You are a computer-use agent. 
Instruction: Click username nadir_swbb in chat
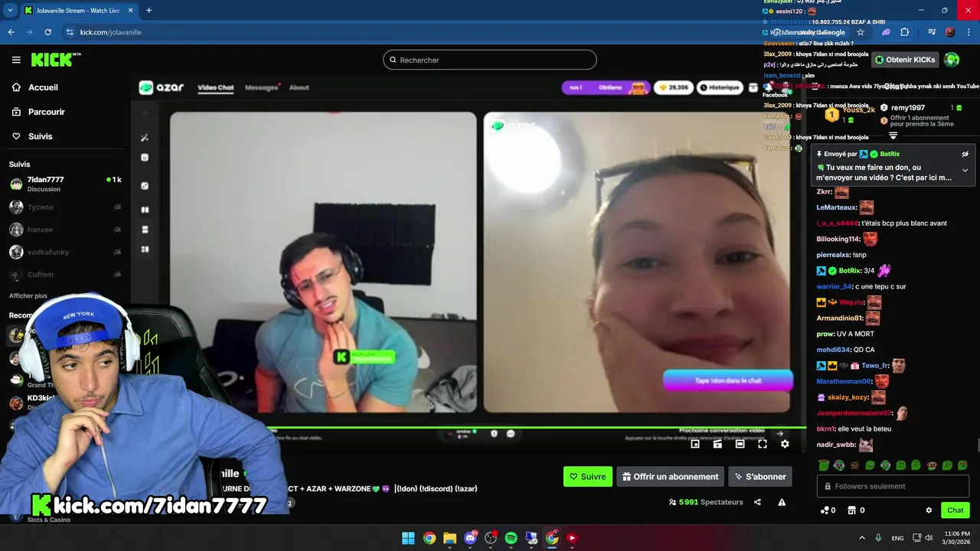point(836,445)
